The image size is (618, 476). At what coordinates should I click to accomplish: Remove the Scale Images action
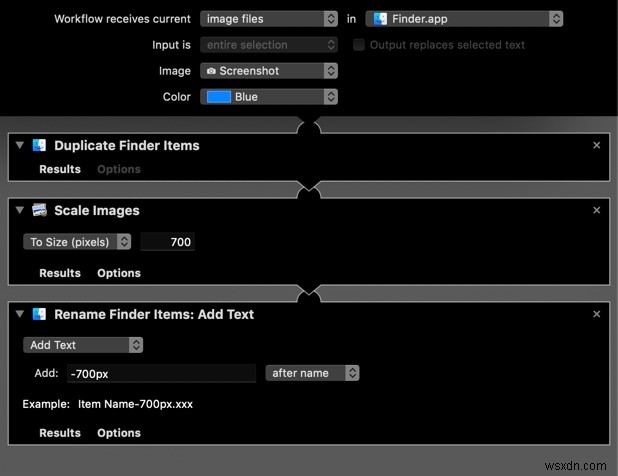click(596, 210)
